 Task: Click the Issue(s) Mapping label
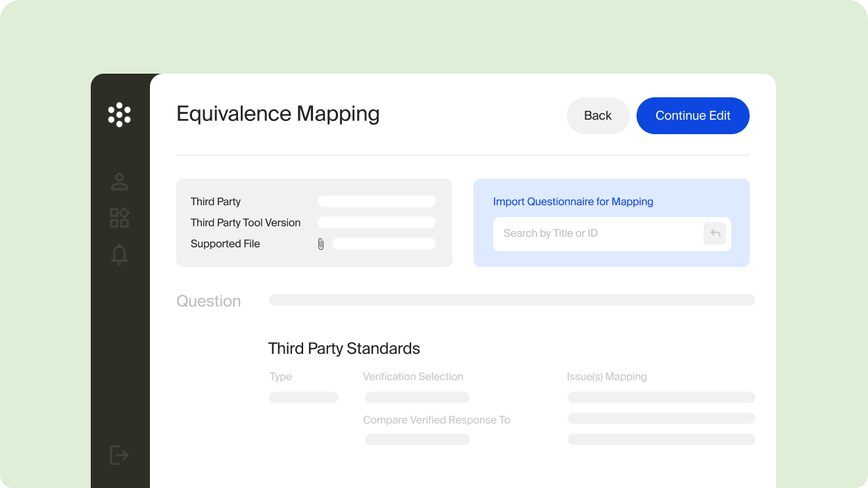pyautogui.click(x=607, y=377)
